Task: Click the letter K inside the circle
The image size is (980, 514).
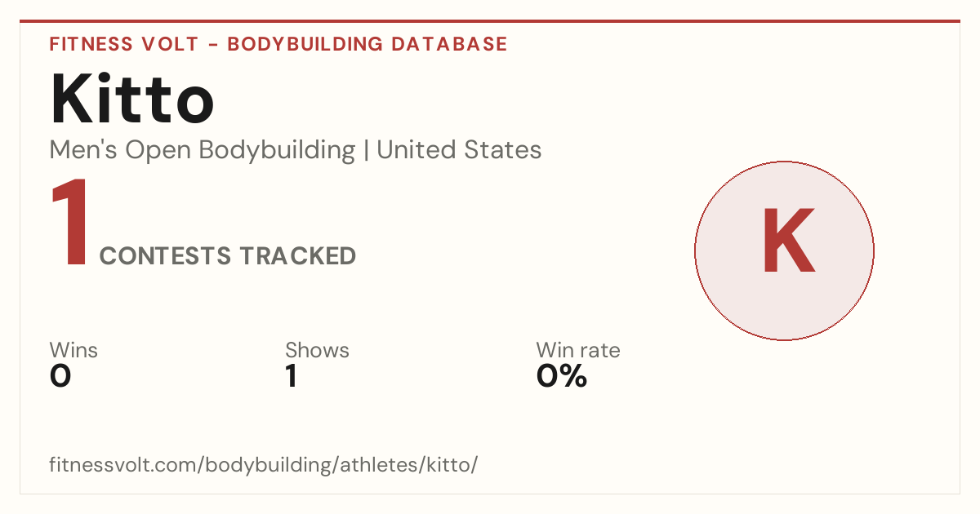Action: (789, 241)
